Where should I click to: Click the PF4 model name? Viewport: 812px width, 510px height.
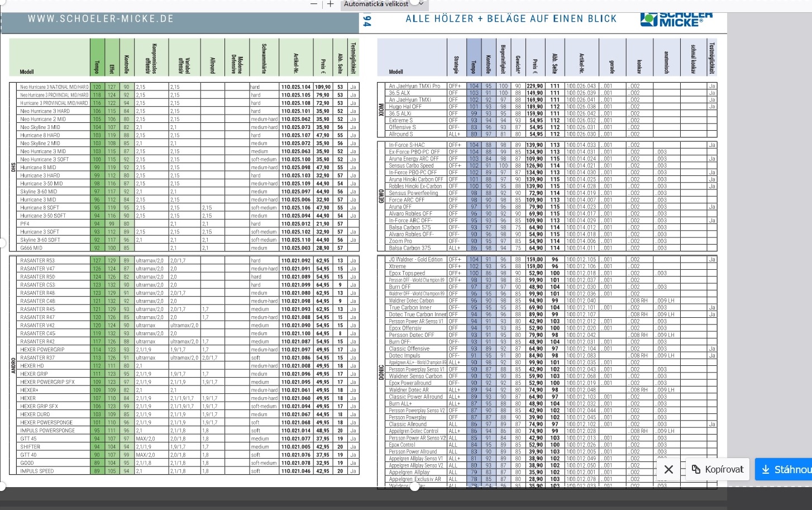coord(25,223)
